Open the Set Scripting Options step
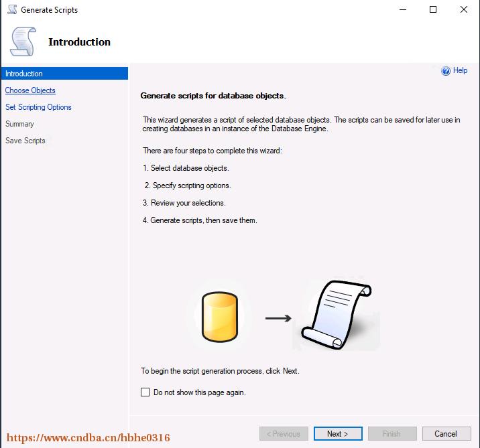 pyautogui.click(x=38, y=107)
